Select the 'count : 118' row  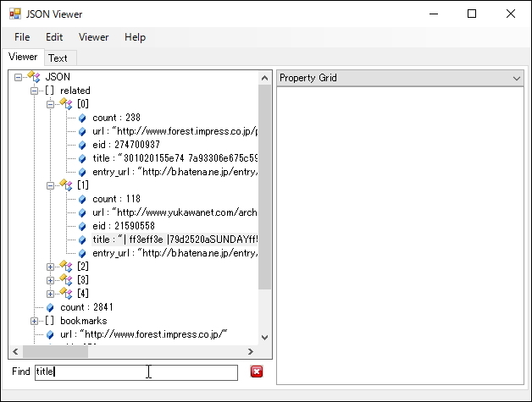tap(116, 199)
